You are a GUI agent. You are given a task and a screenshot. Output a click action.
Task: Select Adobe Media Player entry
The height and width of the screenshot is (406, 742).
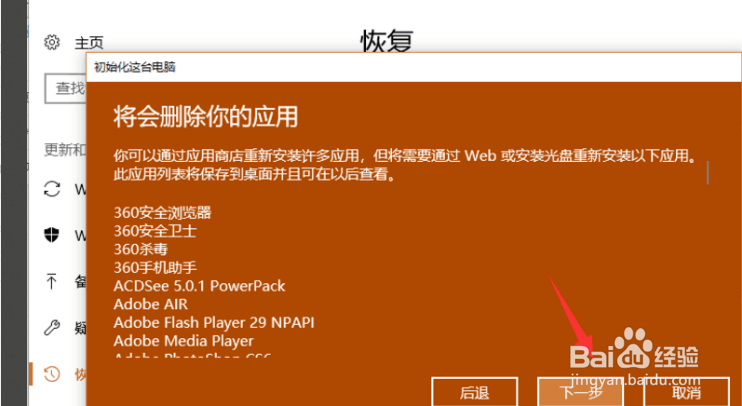(184, 341)
